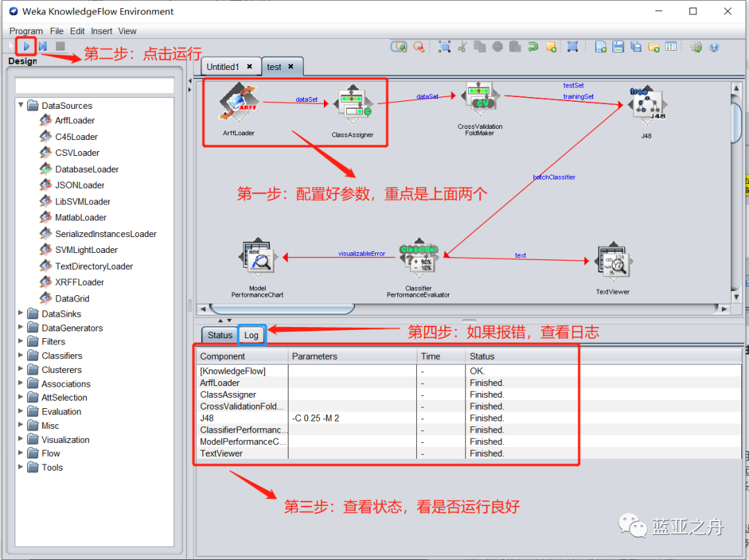
Task: Click the perspectives gear icon
Action: coord(696,46)
